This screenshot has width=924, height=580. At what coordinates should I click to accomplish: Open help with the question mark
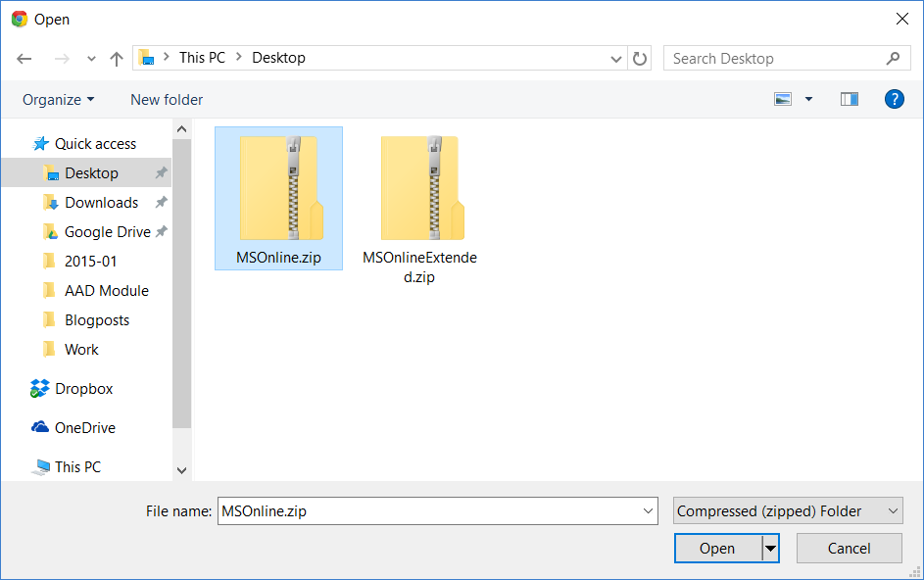click(x=894, y=99)
